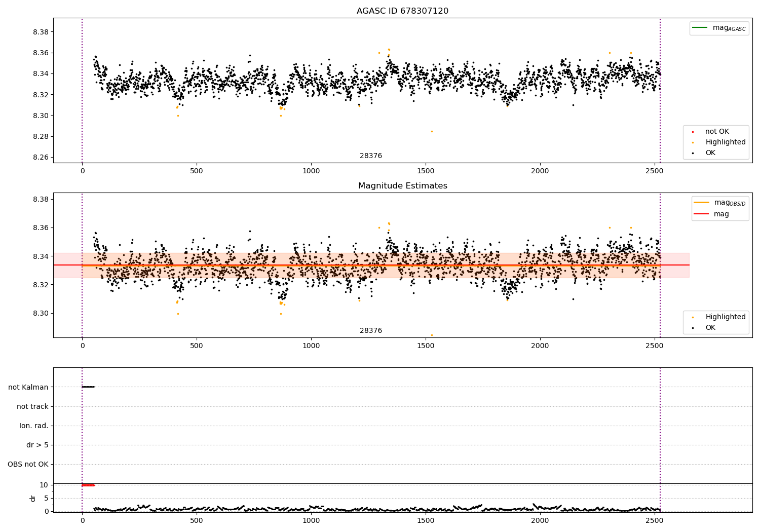Click the 'OBS not OK' axis label
This screenshot has width=760, height=532.
pos(28,464)
